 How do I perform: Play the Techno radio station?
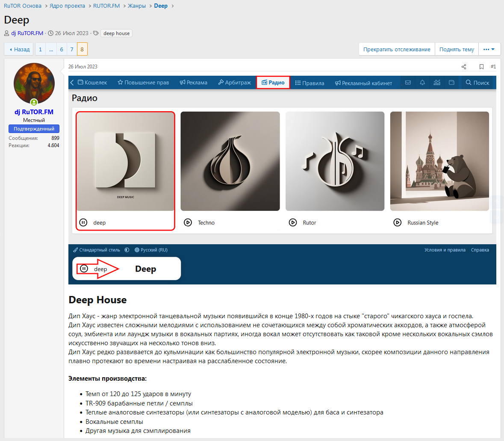(x=188, y=222)
